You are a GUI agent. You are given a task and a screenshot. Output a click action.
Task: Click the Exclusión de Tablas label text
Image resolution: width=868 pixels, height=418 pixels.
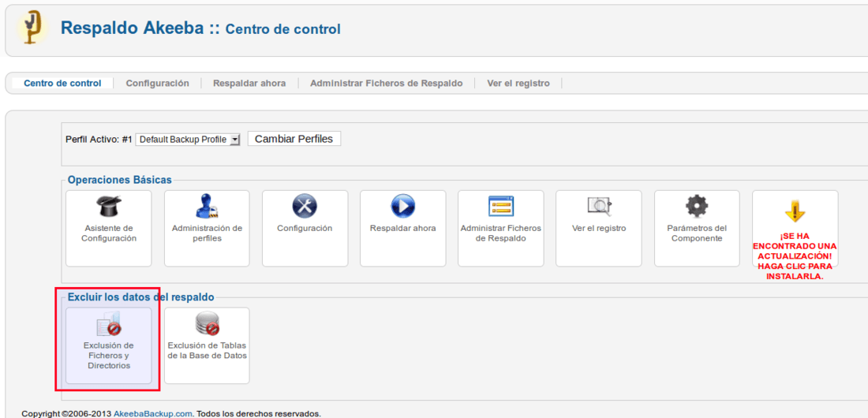click(x=207, y=350)
